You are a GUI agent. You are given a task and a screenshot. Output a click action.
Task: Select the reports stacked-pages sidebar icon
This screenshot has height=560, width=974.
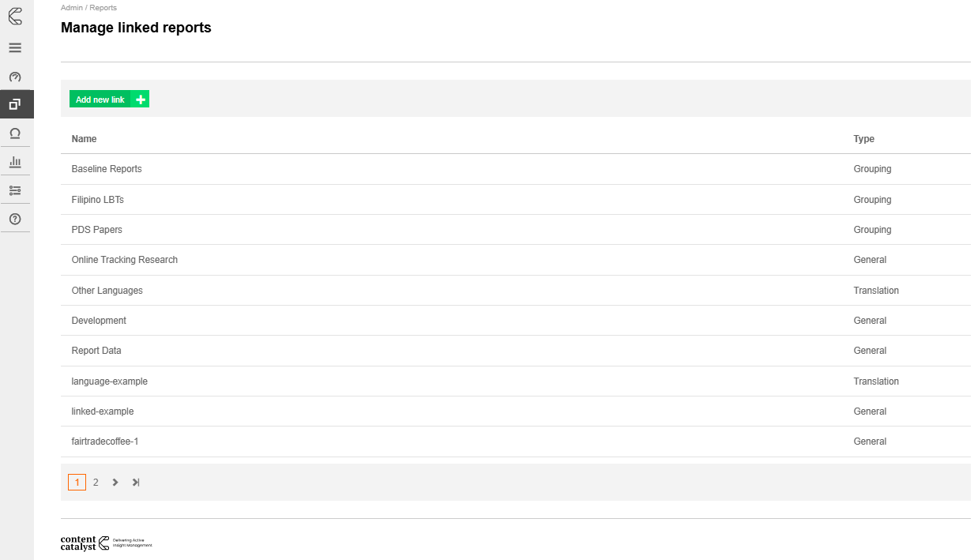(x=15, y=104)
